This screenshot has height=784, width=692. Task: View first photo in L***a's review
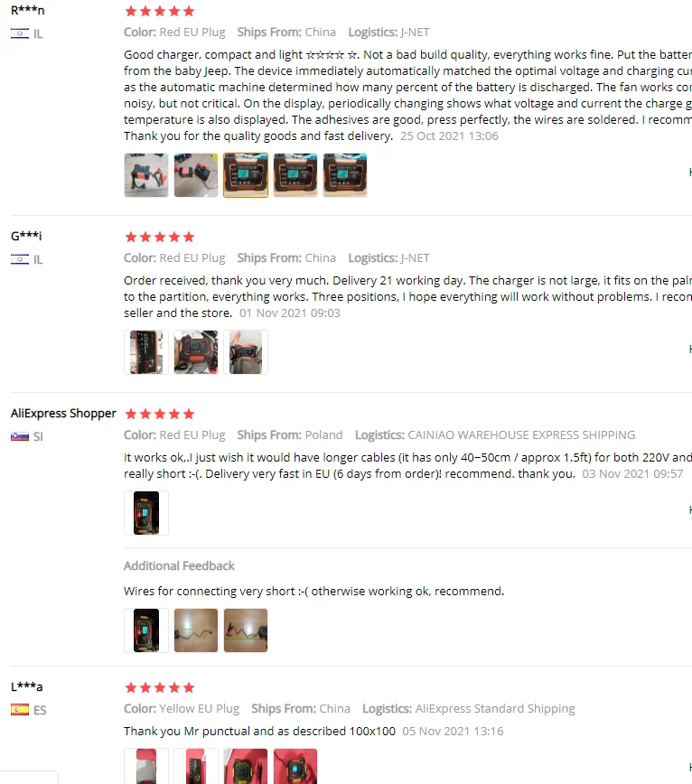146,766
